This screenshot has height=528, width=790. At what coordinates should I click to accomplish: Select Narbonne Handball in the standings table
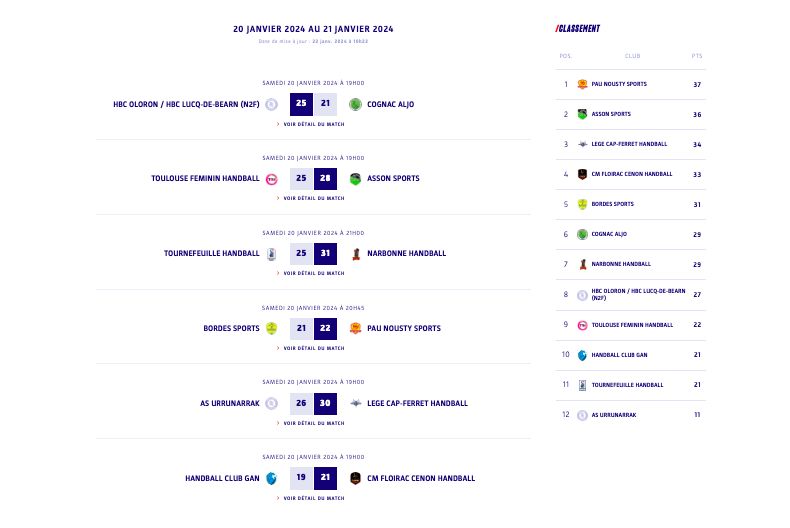pyautogui.click(x=621, y=264)
